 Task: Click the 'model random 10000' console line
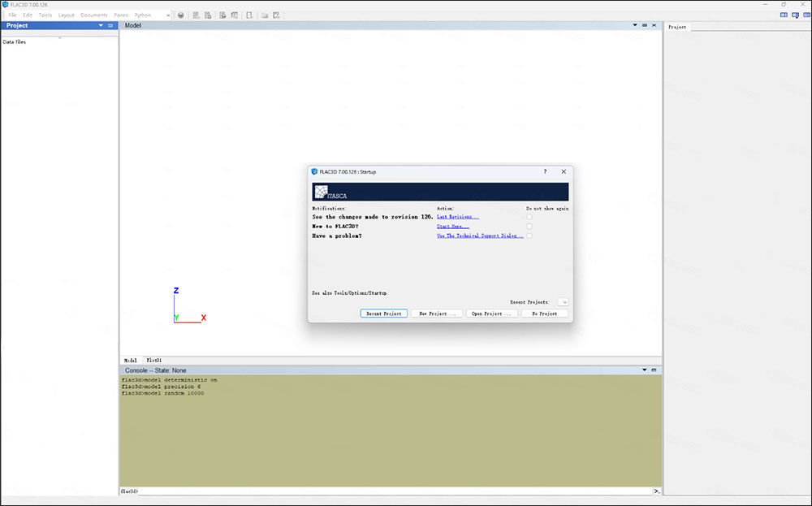pyautogui.click(x=162, y=393)
